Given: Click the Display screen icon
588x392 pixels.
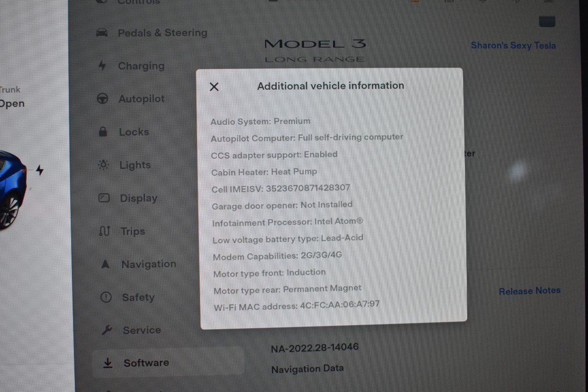Looking at the screenshot, I should tap(104, 198).
